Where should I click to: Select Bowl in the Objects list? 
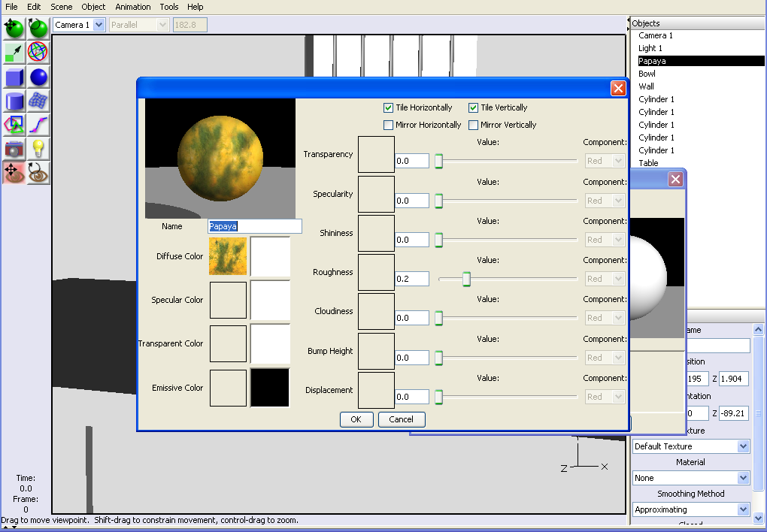(647, 74)
